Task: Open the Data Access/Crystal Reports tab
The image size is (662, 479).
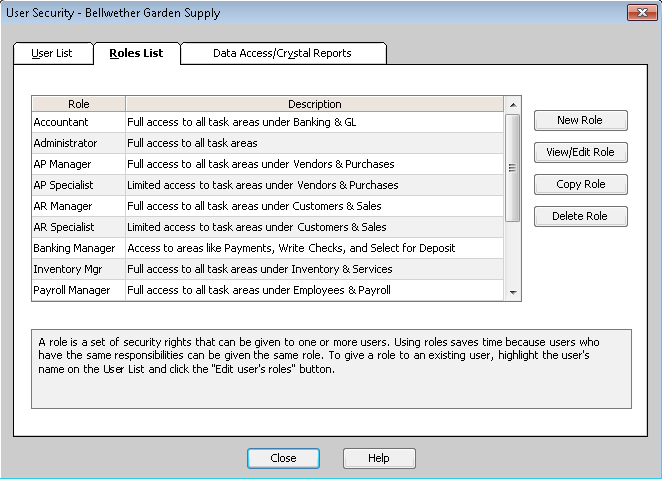Action: pyautogui.click(x=282, y=53)
